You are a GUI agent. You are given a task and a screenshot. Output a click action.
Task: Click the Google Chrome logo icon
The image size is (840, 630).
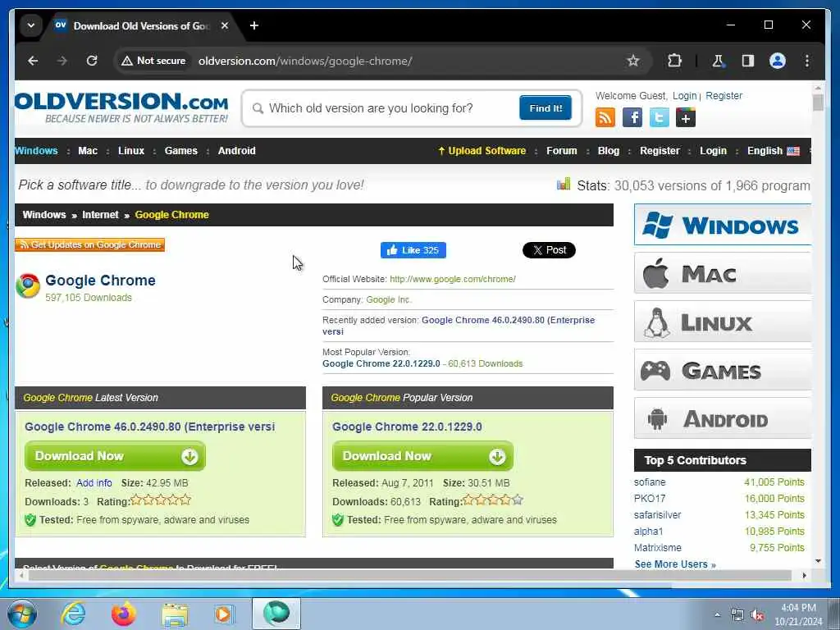pos(28,286)
